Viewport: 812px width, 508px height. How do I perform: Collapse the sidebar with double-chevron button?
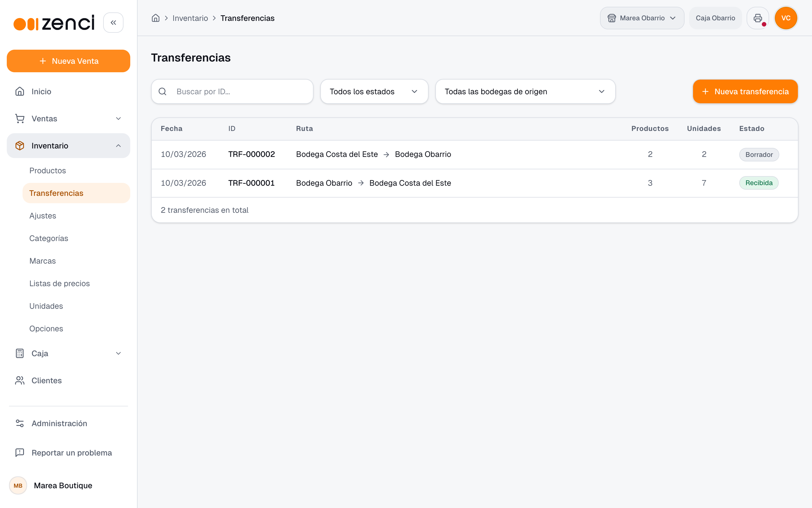113,23
